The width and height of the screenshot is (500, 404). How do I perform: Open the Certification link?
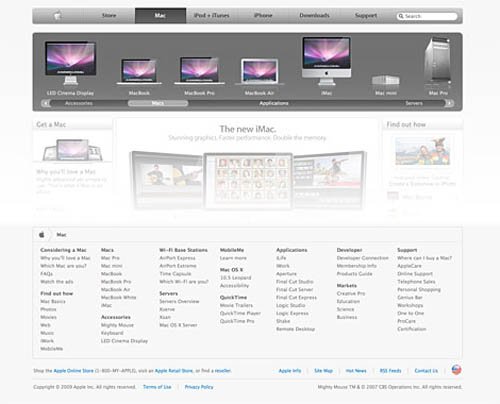tap(412, 329)
